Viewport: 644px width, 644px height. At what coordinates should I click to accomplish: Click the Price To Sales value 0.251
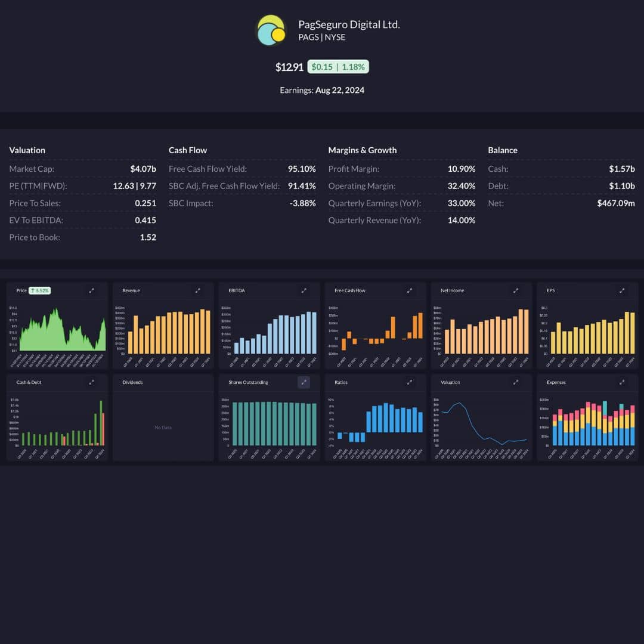(x=145, y=203)
